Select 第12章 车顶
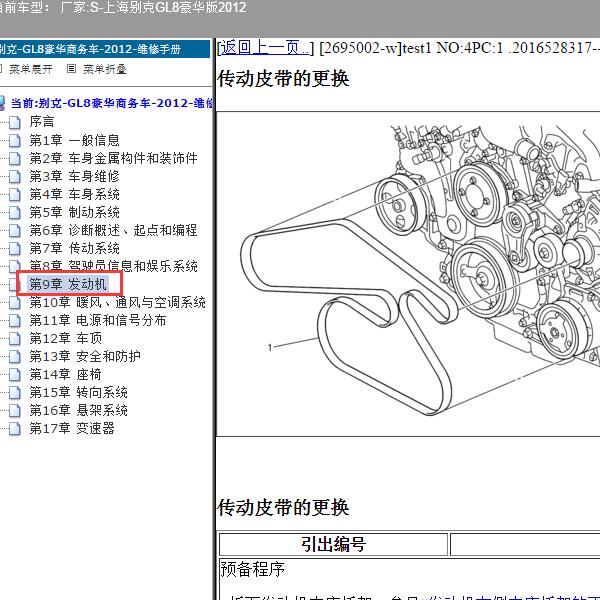 pyautogui.click(x=66, y=338)
